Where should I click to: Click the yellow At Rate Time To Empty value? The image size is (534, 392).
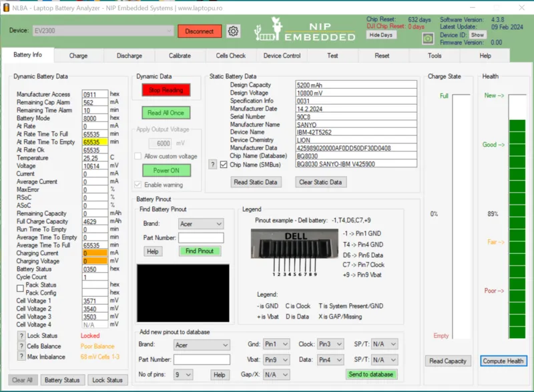click(95, 142)
